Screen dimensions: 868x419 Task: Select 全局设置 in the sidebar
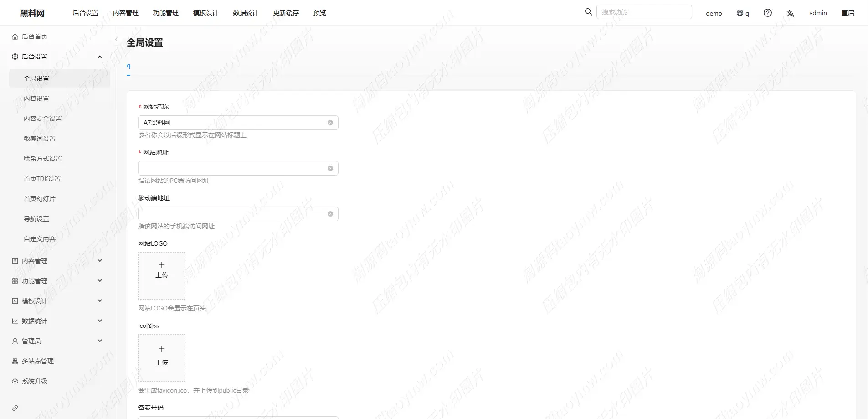pos(60,78)
